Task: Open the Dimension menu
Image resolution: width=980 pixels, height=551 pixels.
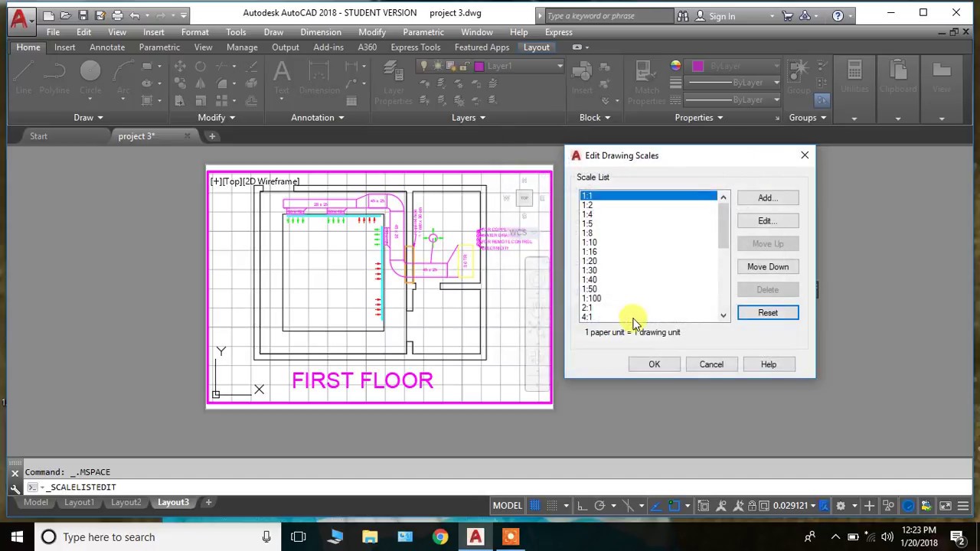Action: click(x=321, y=32)
